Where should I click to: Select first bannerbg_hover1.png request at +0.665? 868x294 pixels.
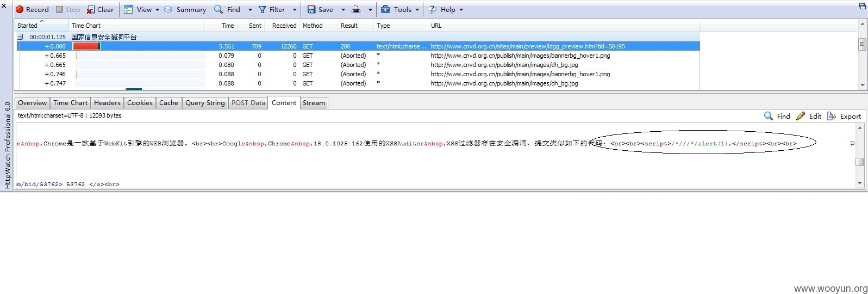pyautogui.click(x=357, y=56)
